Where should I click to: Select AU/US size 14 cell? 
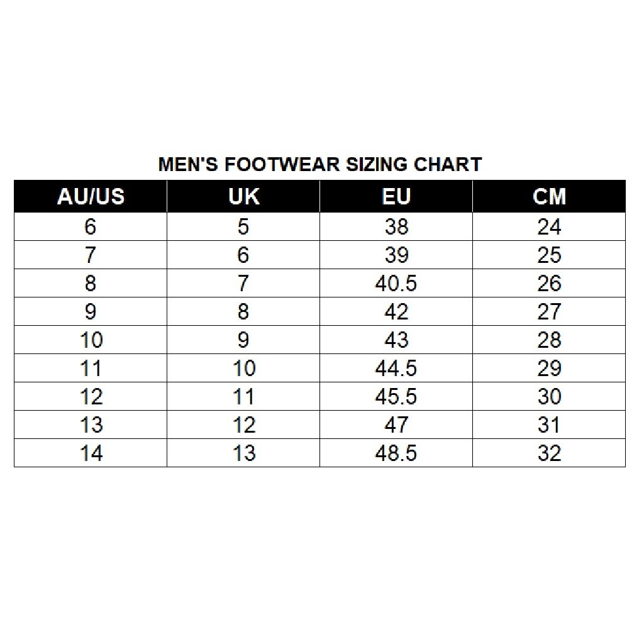pos(91,453)
